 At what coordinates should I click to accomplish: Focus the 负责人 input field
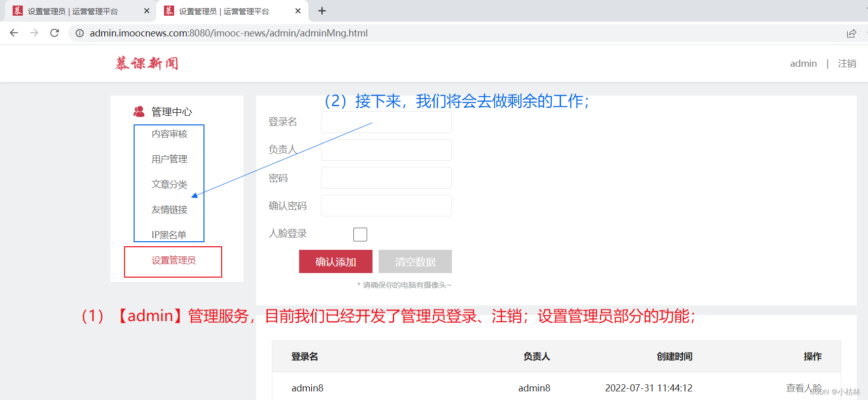[386, 150]
